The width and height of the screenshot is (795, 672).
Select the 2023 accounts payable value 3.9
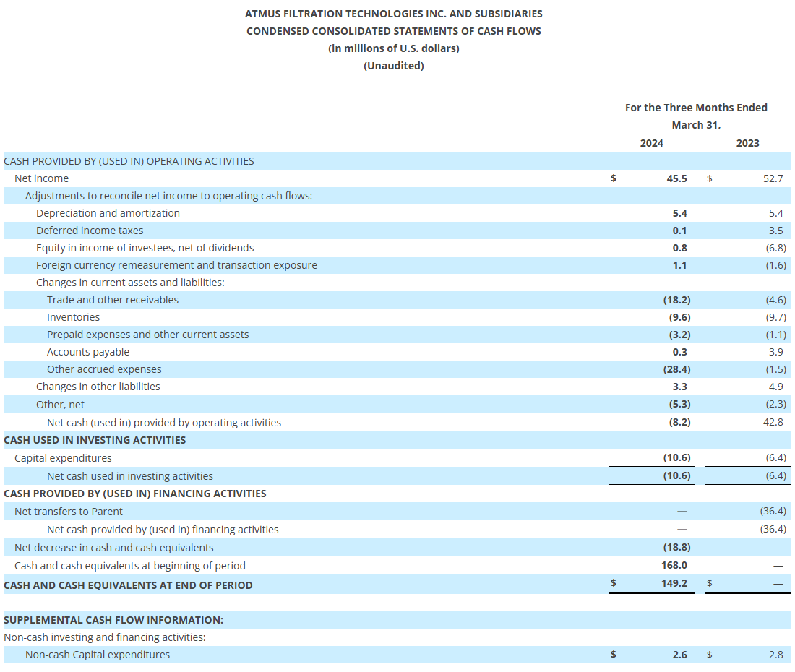coord(775,352)
